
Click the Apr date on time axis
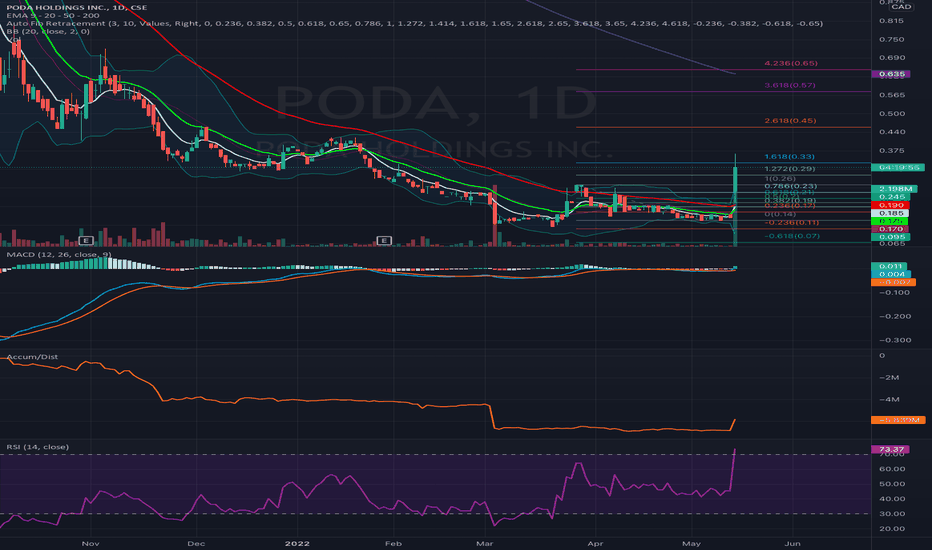coord(595,543)
